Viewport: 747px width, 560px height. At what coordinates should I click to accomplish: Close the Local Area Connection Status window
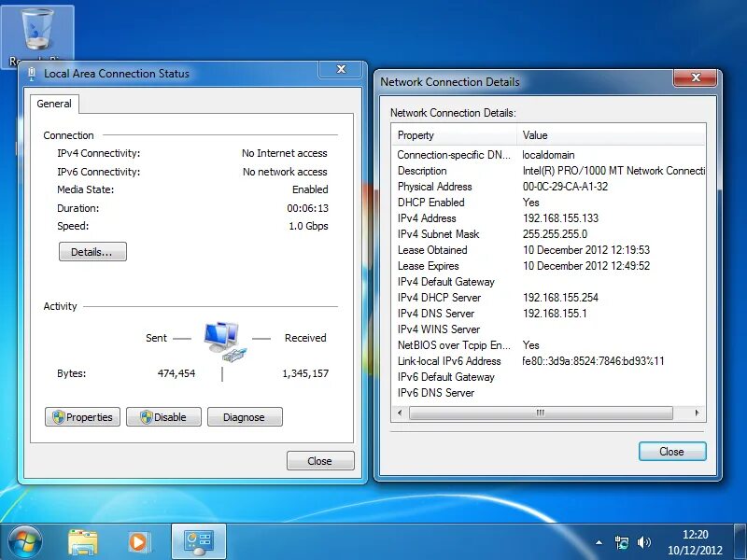[x=320, y=460]
